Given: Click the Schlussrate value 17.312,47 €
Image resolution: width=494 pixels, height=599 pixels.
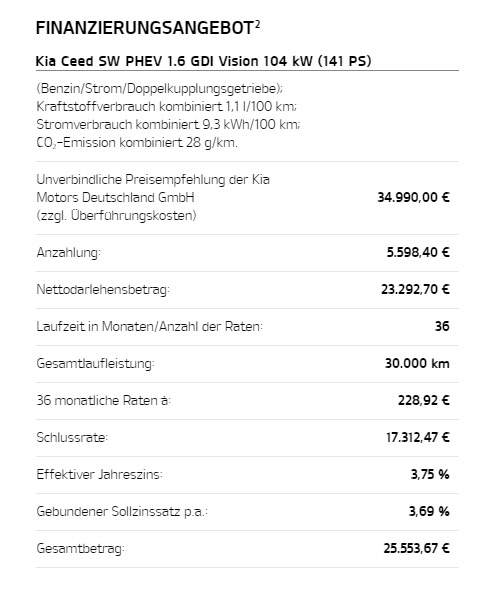Looking at the screenshot, I should coord(418,437).
